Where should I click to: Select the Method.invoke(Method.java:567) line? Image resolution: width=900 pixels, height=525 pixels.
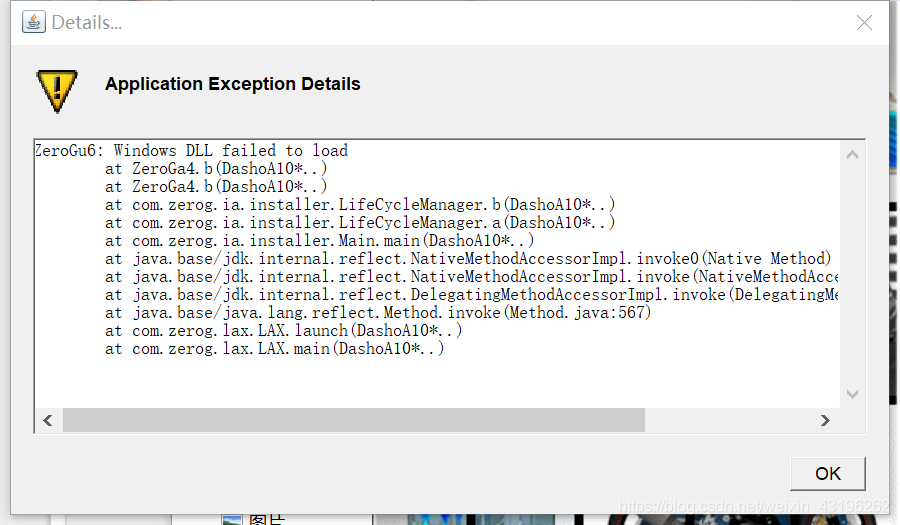coord(378,313)
